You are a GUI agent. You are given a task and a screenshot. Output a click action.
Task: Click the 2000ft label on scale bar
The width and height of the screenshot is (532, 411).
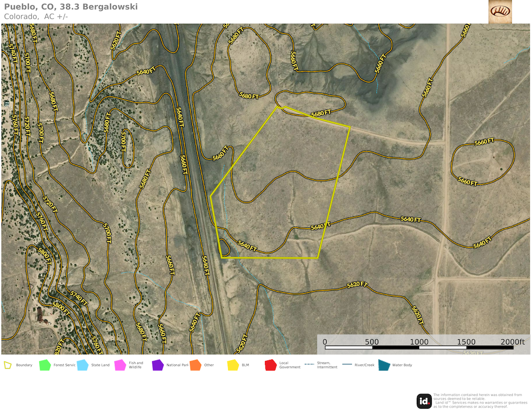(x=513, y=341)
